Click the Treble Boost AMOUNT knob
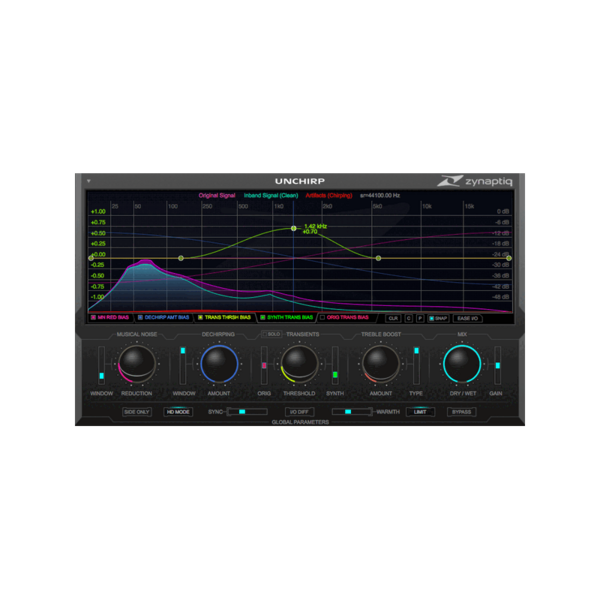Viewport: 600px width, 600px height. click(x=380, y=364)
